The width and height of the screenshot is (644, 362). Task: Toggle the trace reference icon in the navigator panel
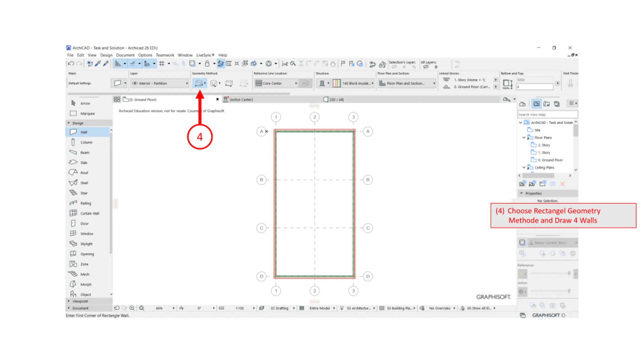coord(522,243)
